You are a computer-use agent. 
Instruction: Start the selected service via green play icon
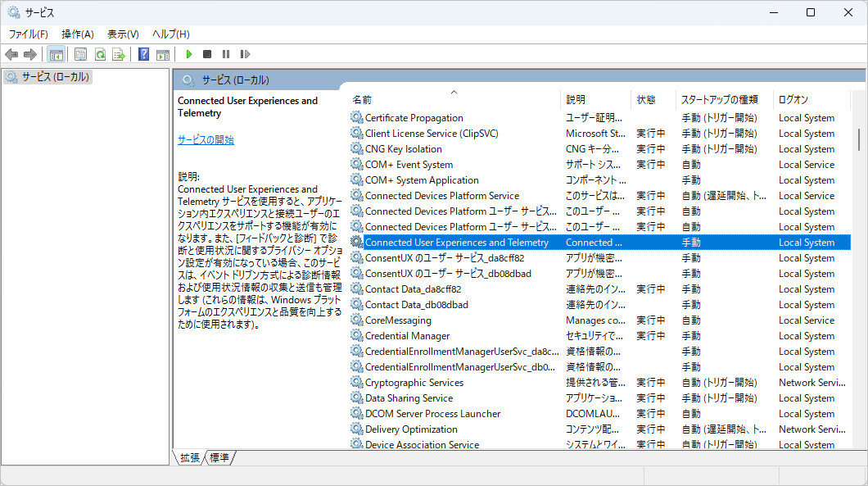[x=188, y=54]
